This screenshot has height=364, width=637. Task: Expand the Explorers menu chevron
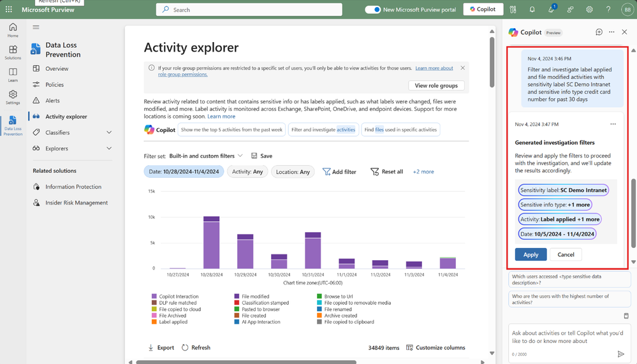tap(109, 149)
